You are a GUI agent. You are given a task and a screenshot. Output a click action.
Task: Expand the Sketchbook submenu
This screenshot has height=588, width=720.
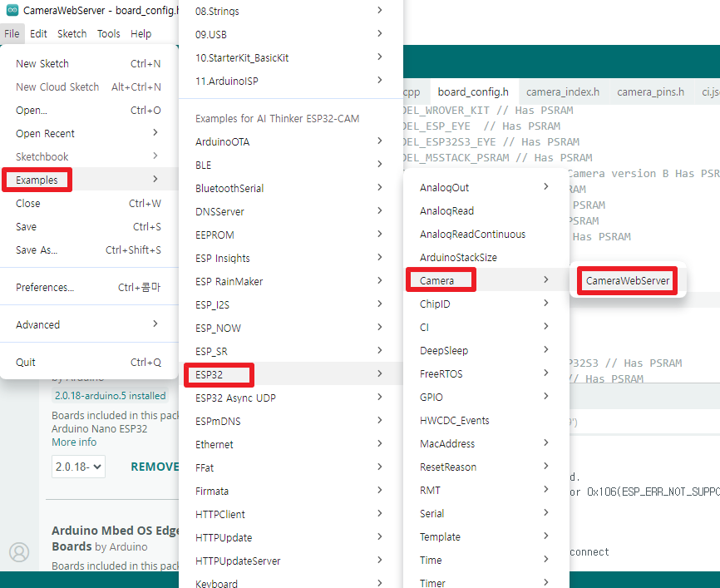(89, 156)
